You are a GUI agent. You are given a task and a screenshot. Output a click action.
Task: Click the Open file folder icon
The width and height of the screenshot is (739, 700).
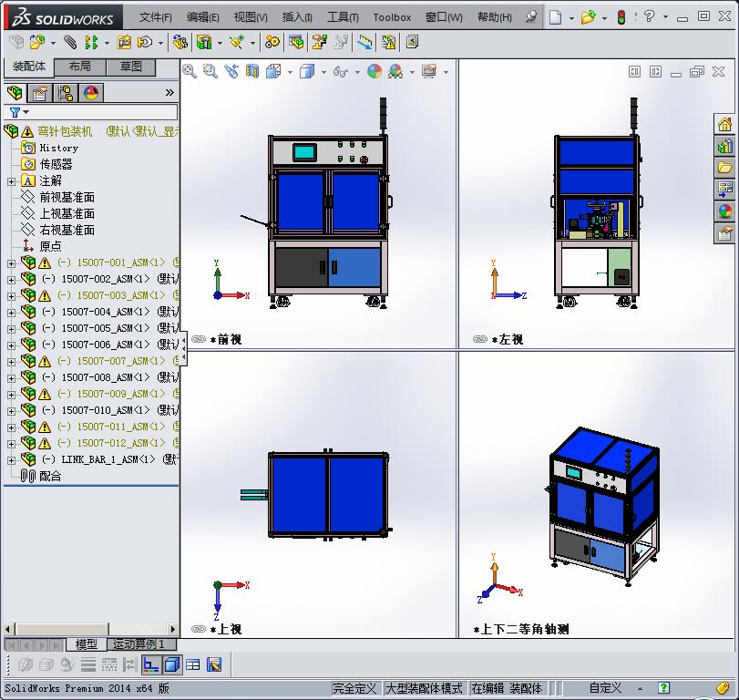click(x=588, y=17)
